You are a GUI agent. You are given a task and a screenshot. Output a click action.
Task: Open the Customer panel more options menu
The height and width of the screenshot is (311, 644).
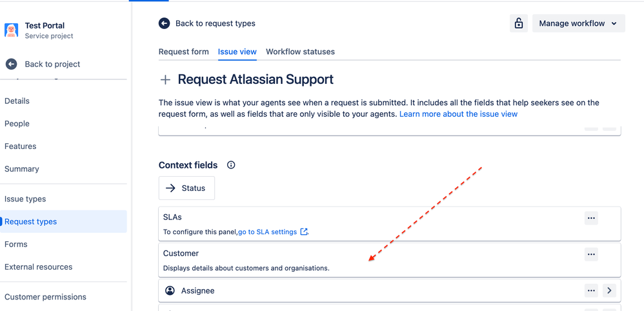pyautogui.click(x=592, y=254)
